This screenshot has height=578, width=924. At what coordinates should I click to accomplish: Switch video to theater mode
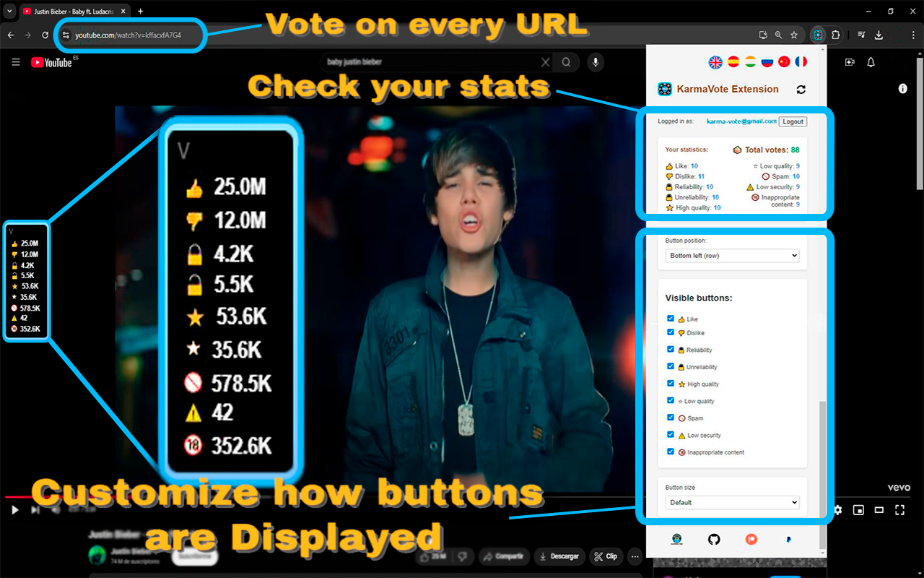click(x=879, y=510)
